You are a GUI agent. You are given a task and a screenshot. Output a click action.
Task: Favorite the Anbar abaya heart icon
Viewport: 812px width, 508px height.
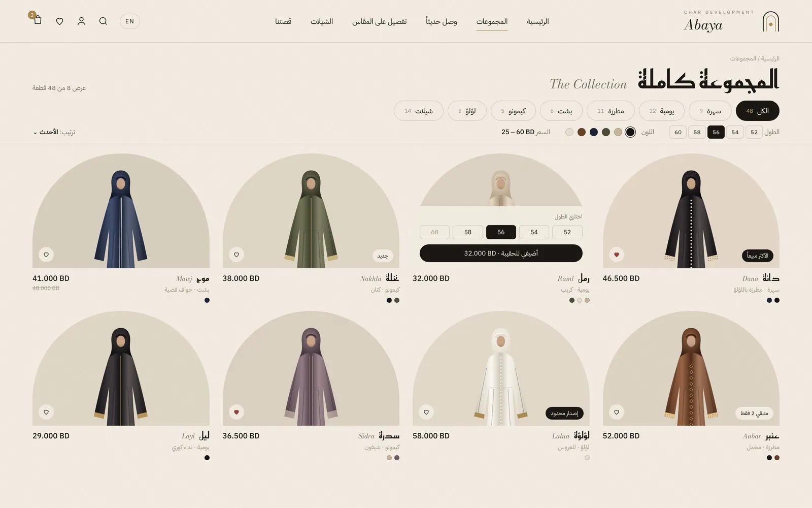pos(617,412)
